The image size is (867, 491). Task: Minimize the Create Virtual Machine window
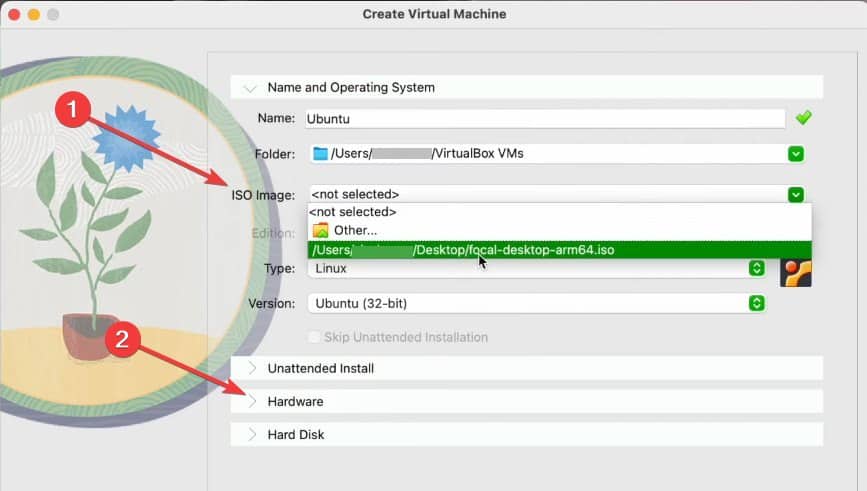(x=34, y=14)
